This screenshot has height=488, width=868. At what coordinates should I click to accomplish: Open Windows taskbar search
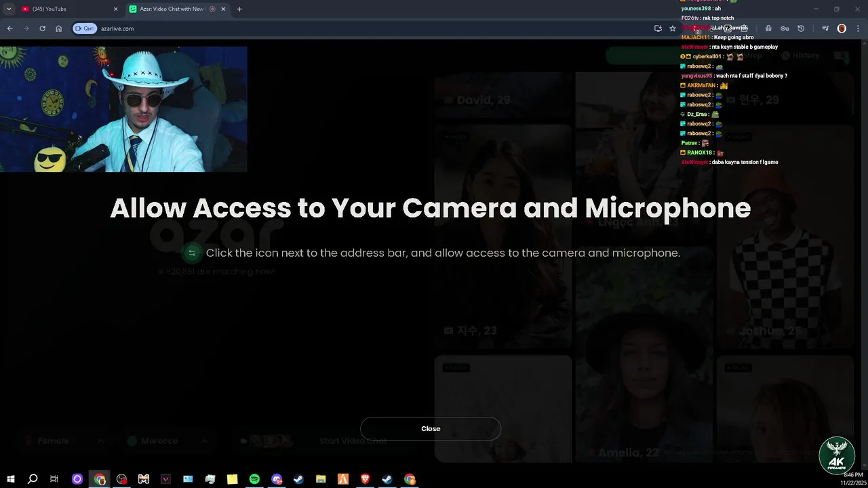click(x=33, y=479)
